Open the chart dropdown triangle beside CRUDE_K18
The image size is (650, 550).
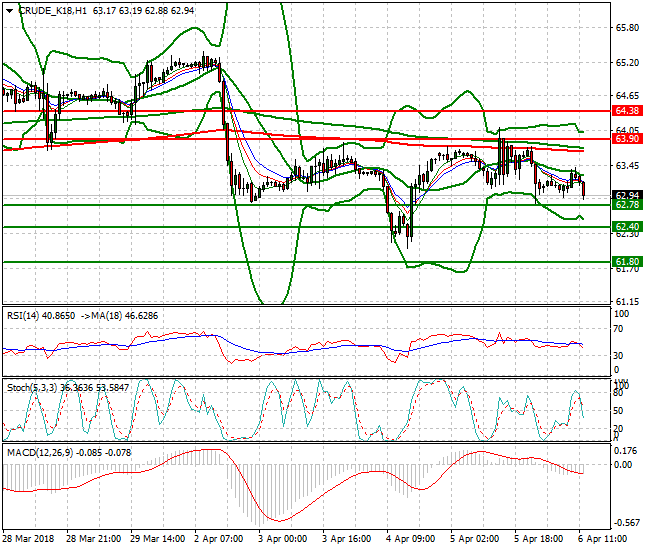10,11
